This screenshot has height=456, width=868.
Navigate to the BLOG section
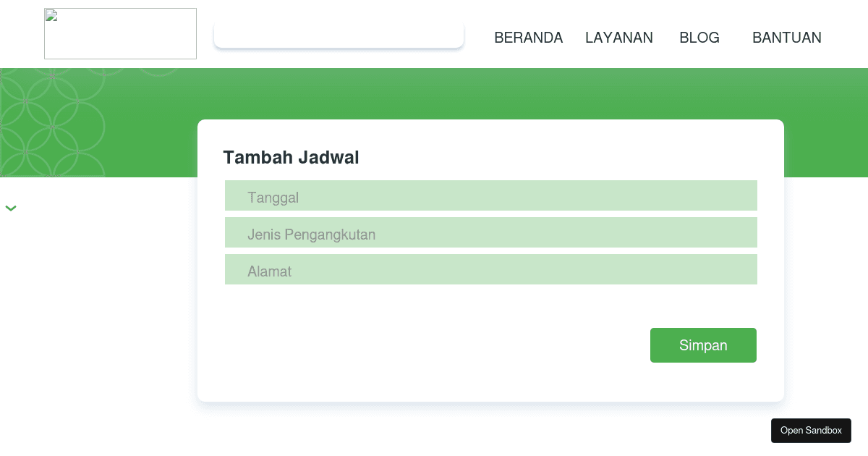(x=699, y=38)
